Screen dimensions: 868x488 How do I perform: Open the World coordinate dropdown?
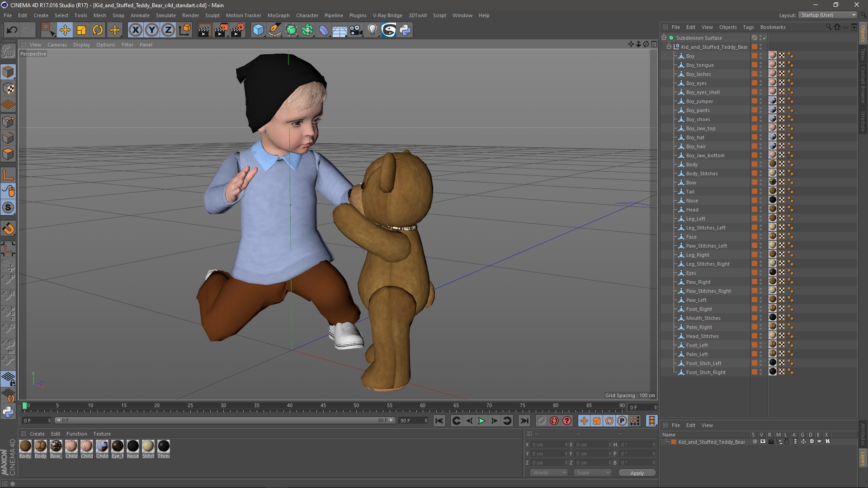coord(549,473)
